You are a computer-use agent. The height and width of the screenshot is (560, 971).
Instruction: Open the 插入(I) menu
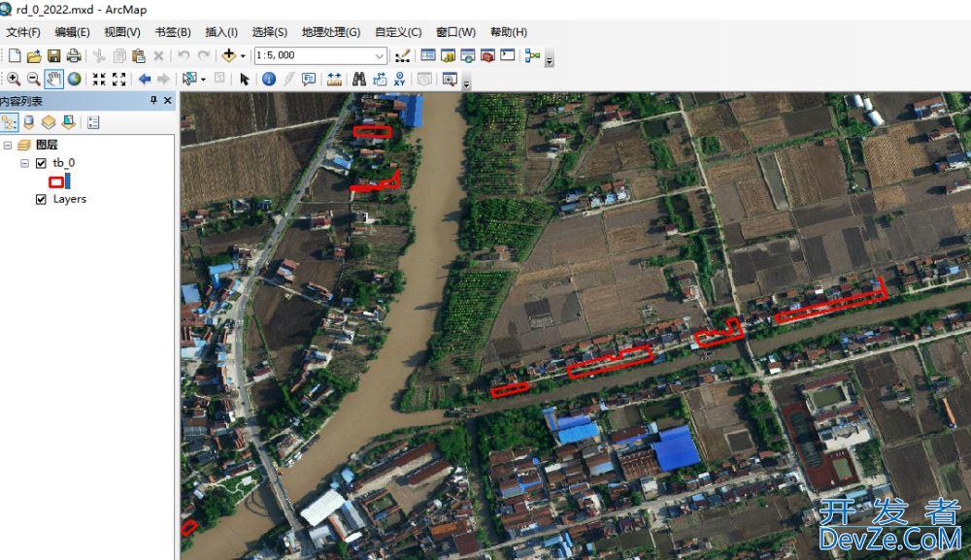pos(221,32)
